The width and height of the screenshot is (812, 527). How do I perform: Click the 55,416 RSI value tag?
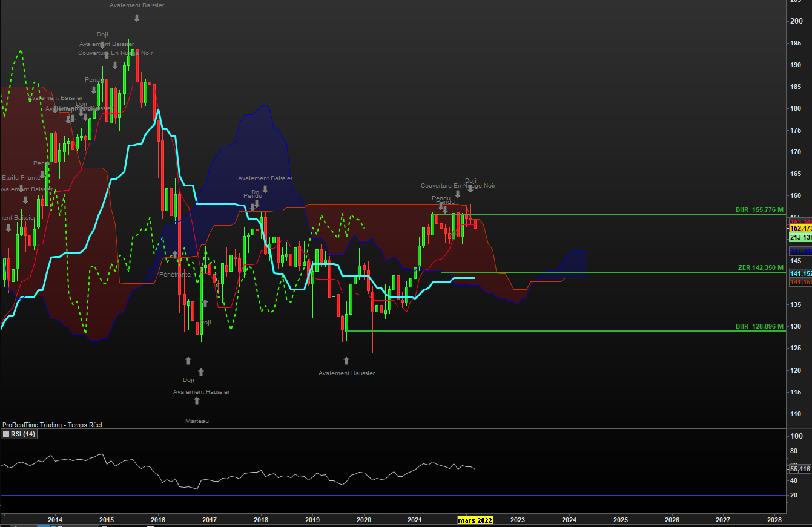tap(800, 469)
